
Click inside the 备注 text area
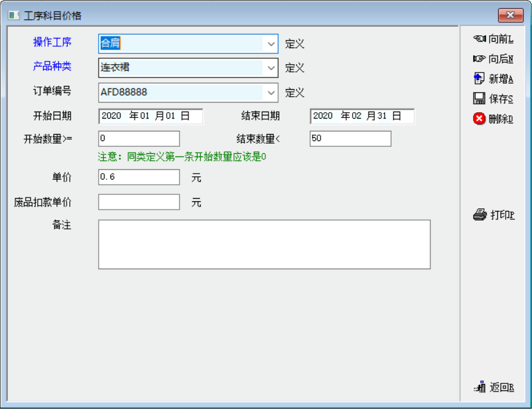coord(264,244)
